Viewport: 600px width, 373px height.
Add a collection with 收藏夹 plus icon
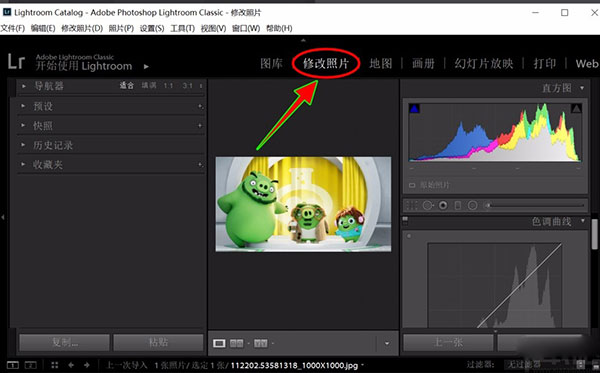pos(200,165)
